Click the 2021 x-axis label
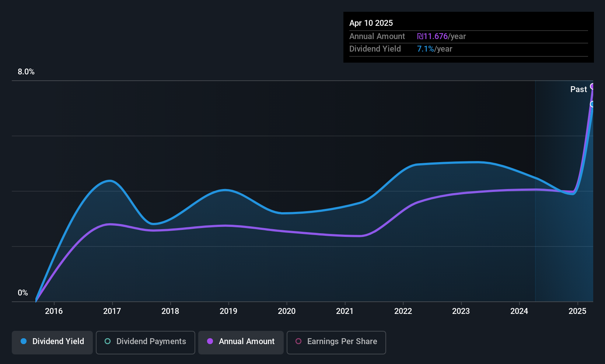This screenshot has height=364, width=605. coord(345,311)
